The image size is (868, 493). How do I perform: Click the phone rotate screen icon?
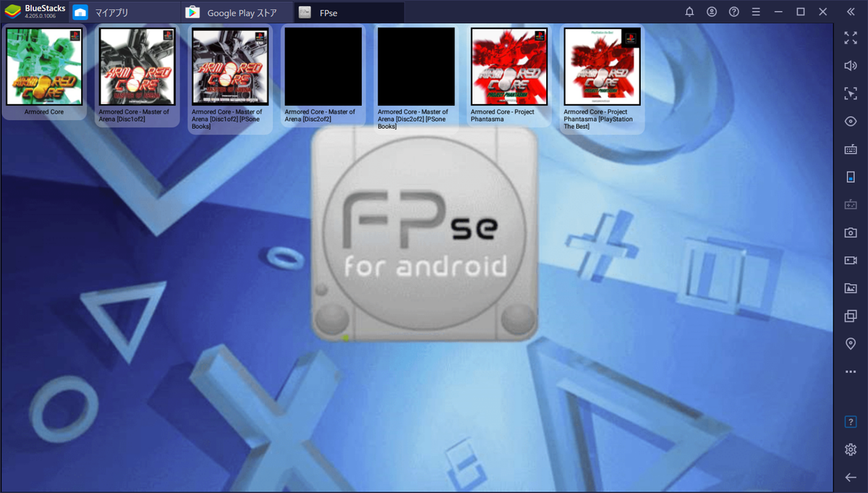coord(851,177)
